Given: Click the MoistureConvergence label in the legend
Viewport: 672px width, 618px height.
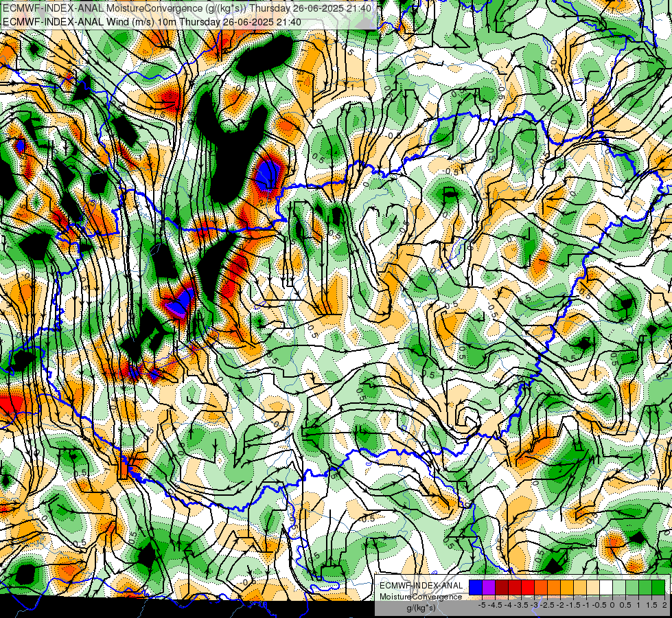Looking at the screenshot, I should [421, 597].
